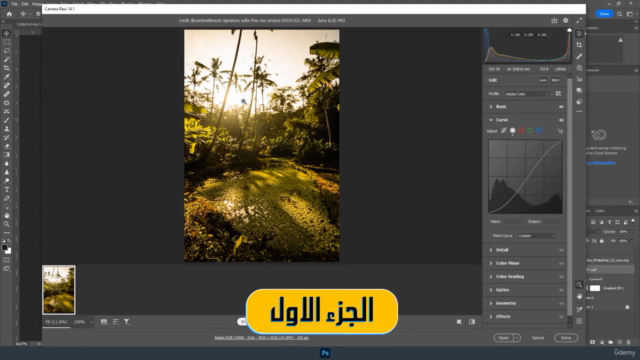Toggle Basic panel visibility eye
The image size is (640, 360).
coord(561,107)
